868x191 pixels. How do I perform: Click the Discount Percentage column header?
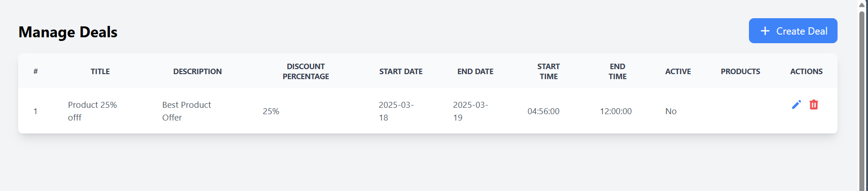(305, 71)
